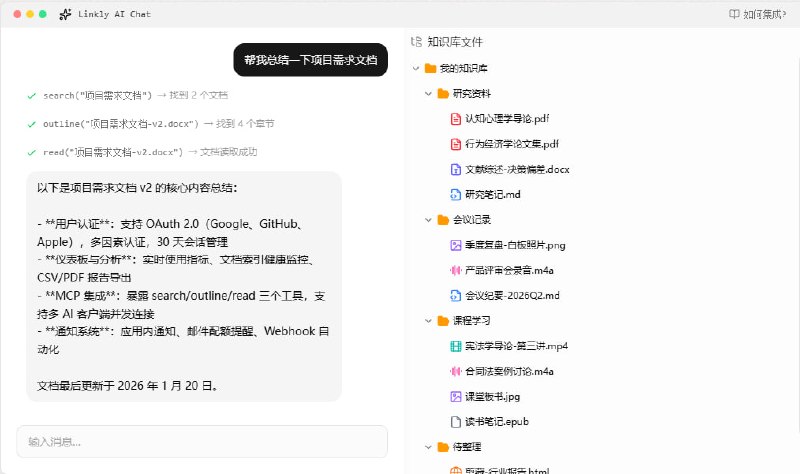Select file name 行为经济学论文集.pdf

(512, 144)
